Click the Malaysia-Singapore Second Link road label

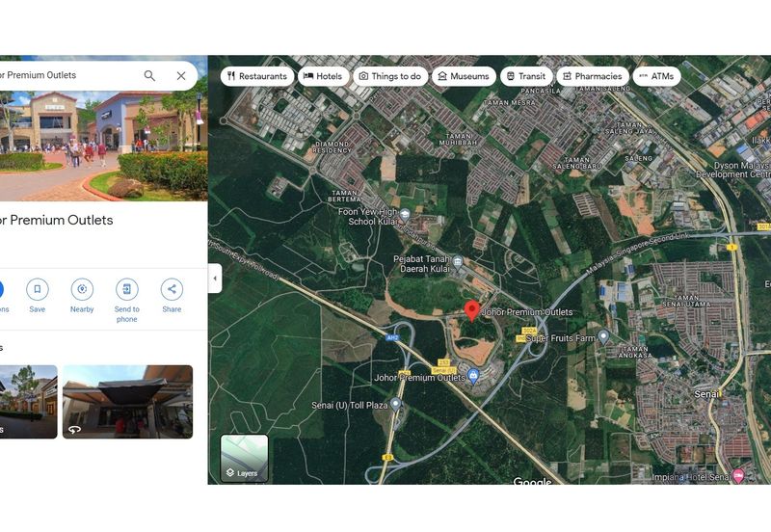coord(637,253)
